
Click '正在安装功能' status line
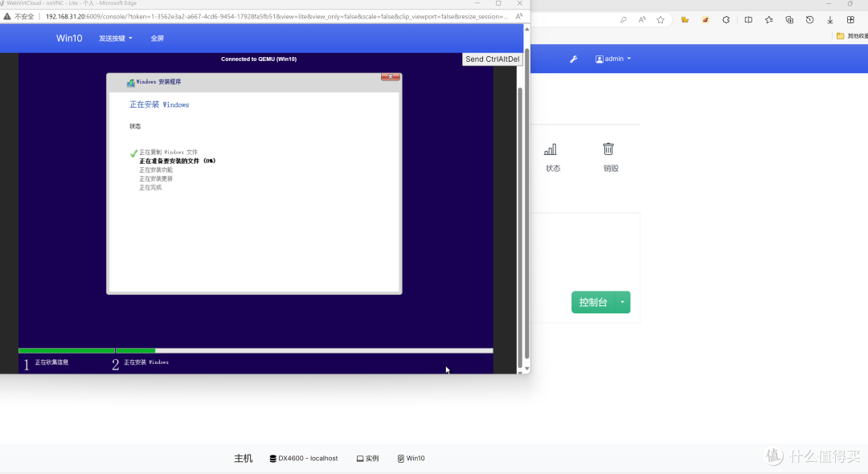click(x=156, y=170)
